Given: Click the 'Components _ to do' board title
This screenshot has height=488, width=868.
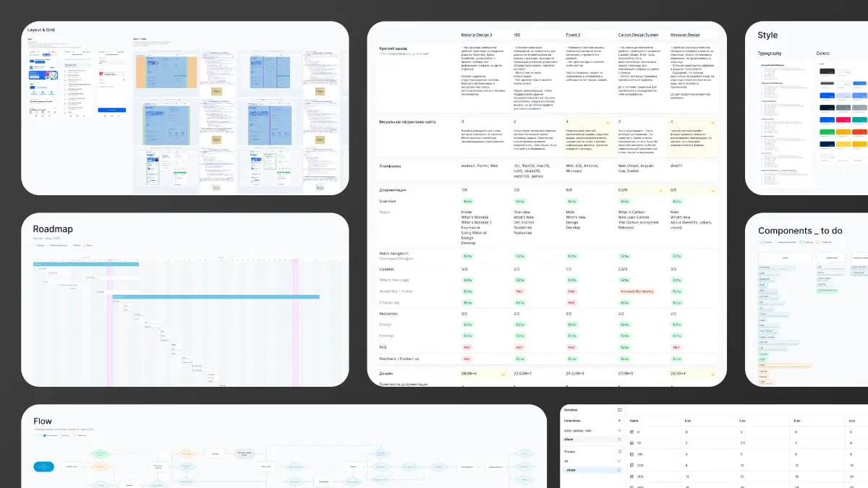Looking at the screenshot, I should click(800, 231).
